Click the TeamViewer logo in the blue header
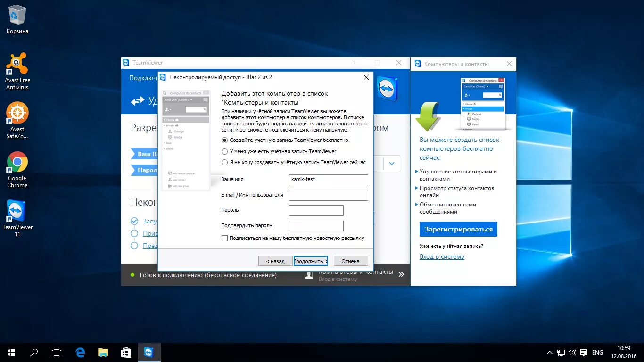Viewport: 644px width, 363px height. click(387, 90)
